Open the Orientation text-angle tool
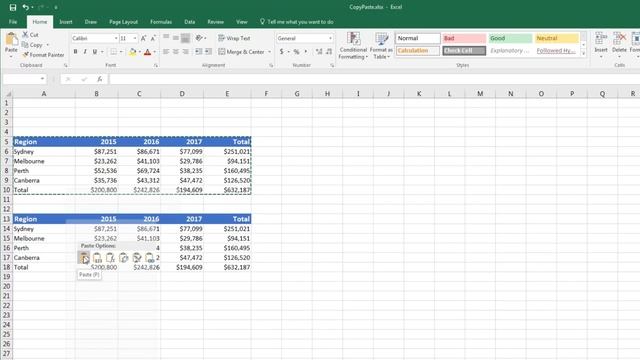 click(199, 38)
